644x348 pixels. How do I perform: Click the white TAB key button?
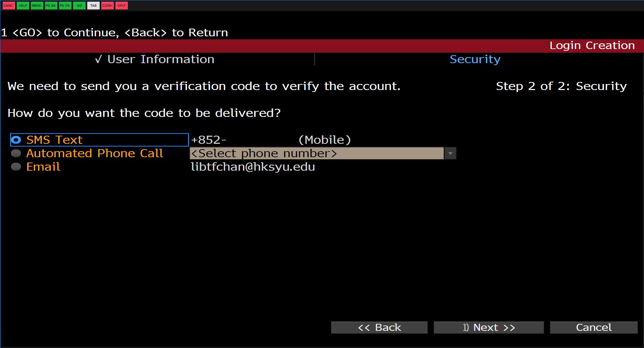click(x=93, y=5)
